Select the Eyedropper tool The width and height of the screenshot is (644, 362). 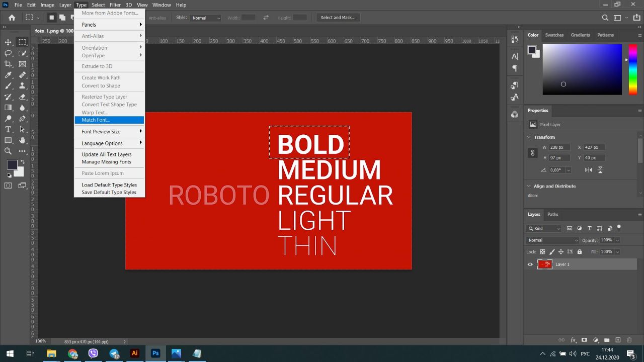tap(8, 75)
